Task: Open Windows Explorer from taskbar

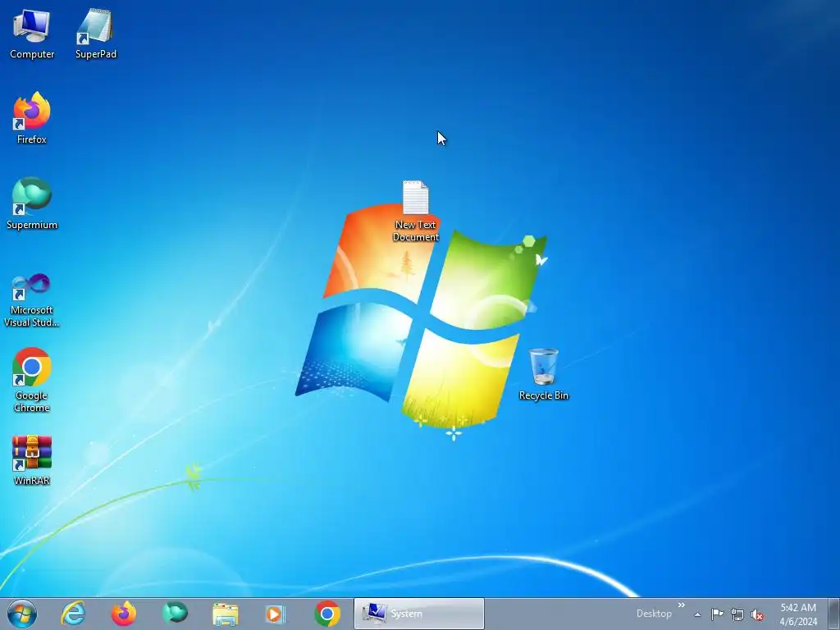Action: click(x=226, y=614)
